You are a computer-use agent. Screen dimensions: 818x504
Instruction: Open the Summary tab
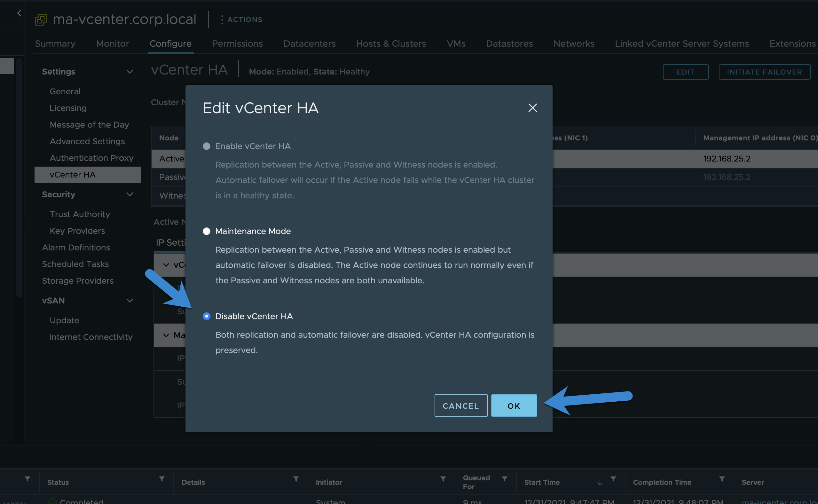click(55, 44)
